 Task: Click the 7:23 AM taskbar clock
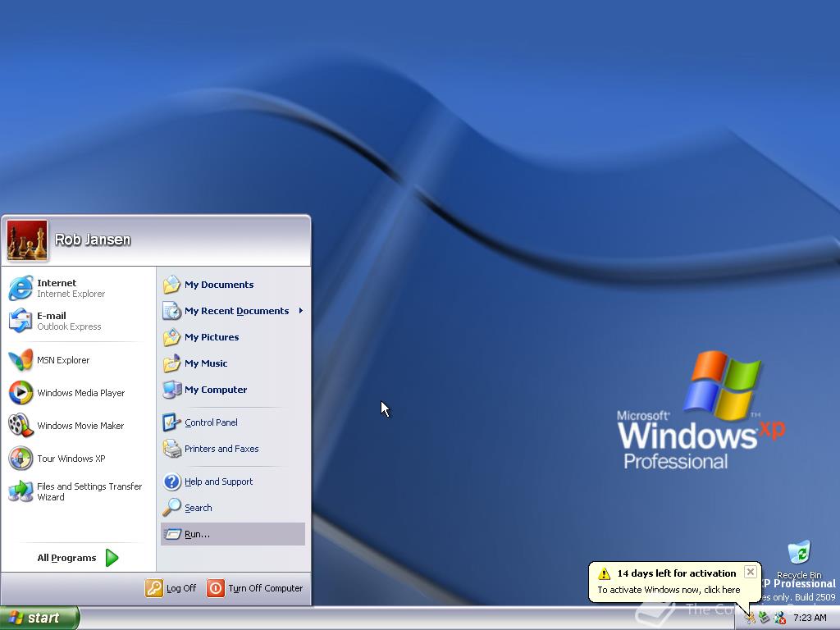810,619
